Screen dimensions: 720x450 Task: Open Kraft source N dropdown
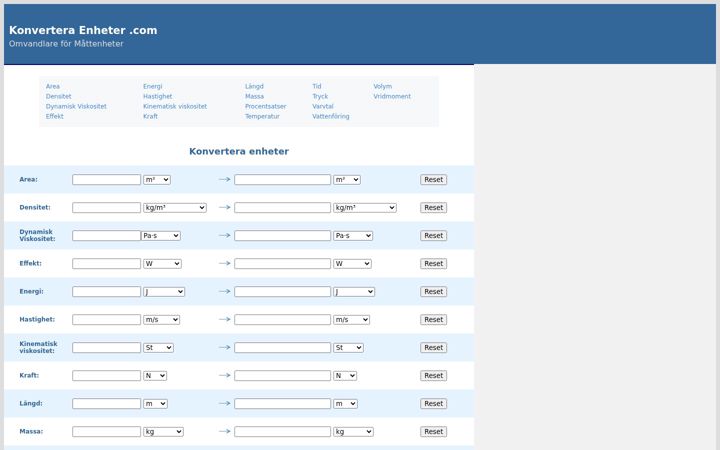(155, 376)
